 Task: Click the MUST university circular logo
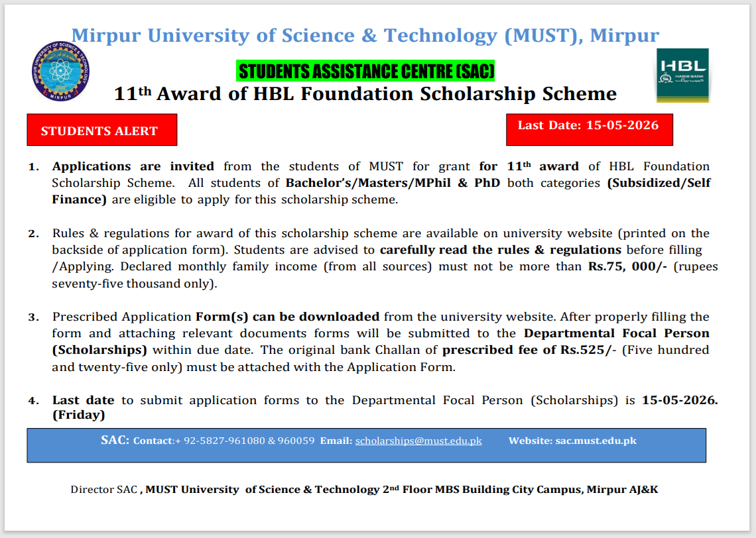pos(61,72)
